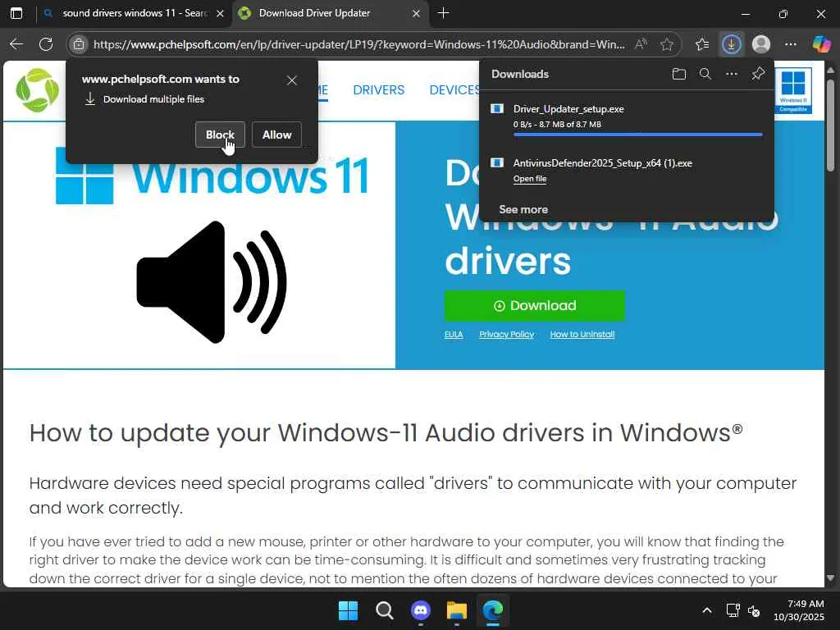Go back to the previous page
840x630 pixels.
16,44
